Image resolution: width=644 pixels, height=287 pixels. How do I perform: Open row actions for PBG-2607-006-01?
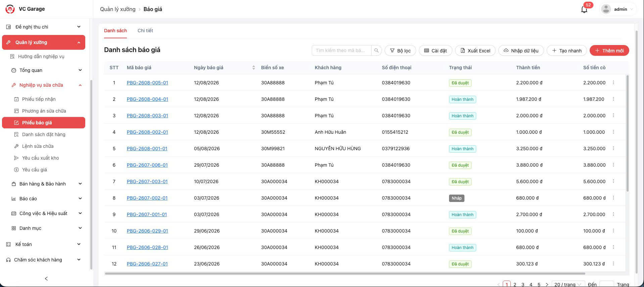[x=613, y=165]
